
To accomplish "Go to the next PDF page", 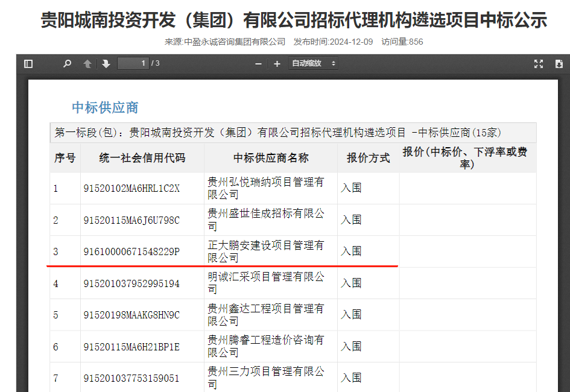I will tap(106, 64).
